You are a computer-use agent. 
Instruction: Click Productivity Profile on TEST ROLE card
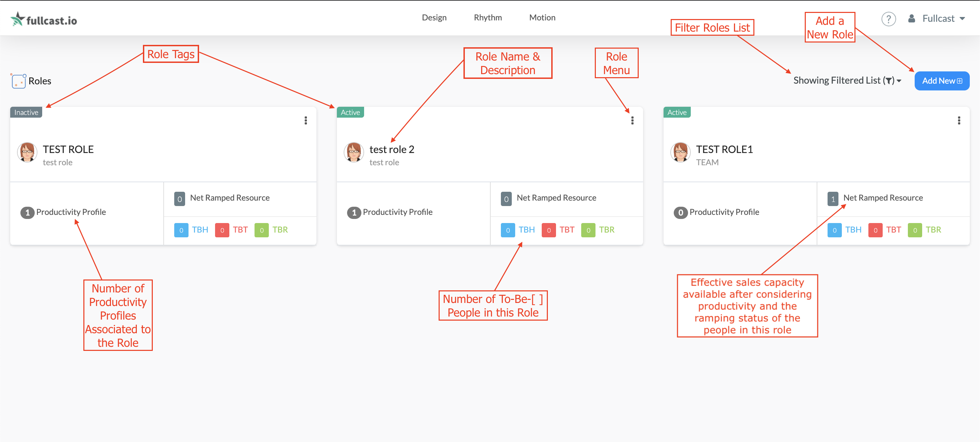tap(71, 212)
